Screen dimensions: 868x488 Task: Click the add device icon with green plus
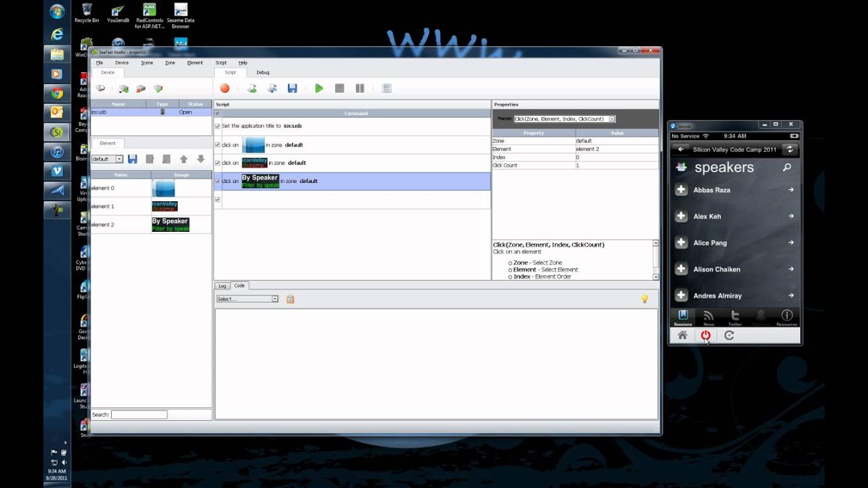[x=123, y=88]
